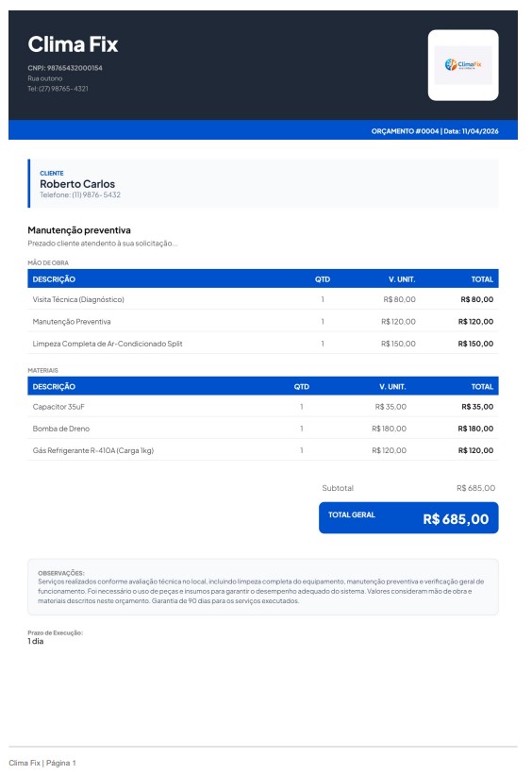Click the OBSERVAÇÕES heading
Screen dimensions: 532x775
pos(61,573)
